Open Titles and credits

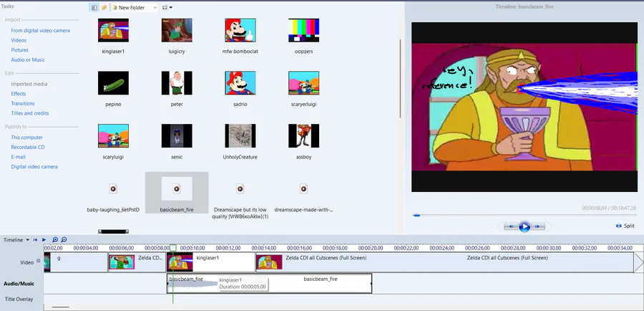pyautogui.click(x=30, y=113)
